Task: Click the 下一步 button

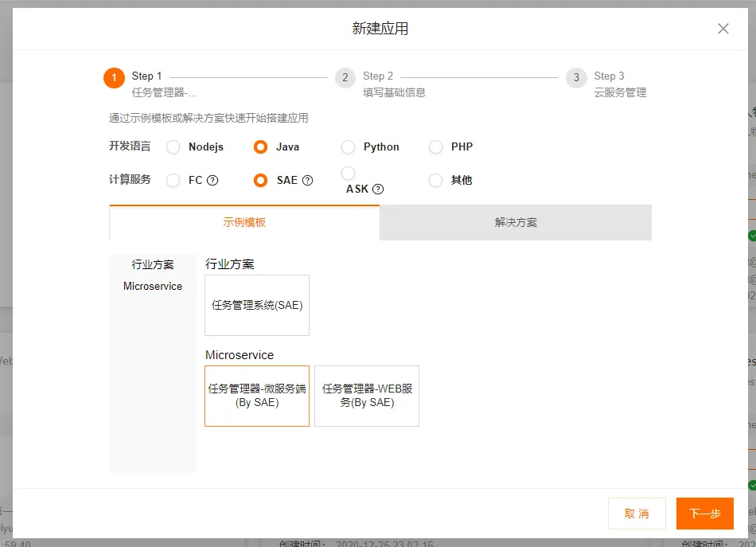Action: [x=705, y=514]
